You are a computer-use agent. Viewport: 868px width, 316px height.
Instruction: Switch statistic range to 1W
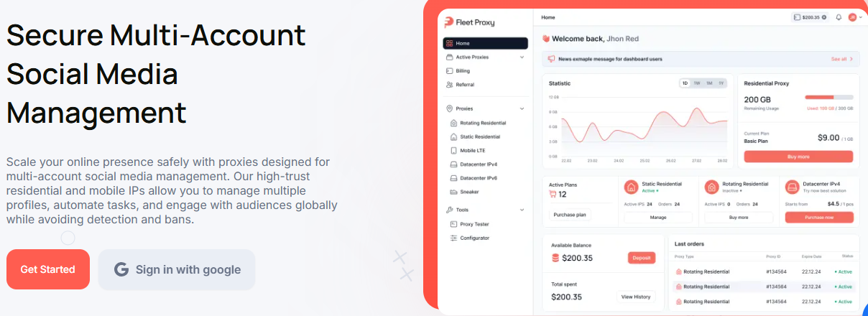coord(696,83)
